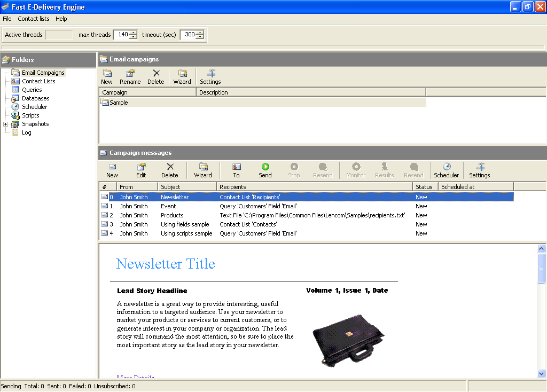This screenshot has width=547, height=392.
Task: Click the max threads value field
Action: 122,35
